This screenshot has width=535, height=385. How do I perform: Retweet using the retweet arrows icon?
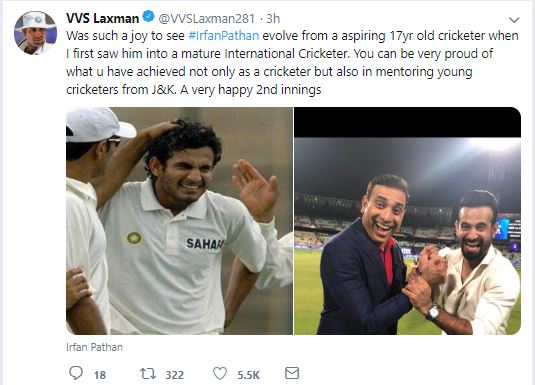[x=148, y=373]
